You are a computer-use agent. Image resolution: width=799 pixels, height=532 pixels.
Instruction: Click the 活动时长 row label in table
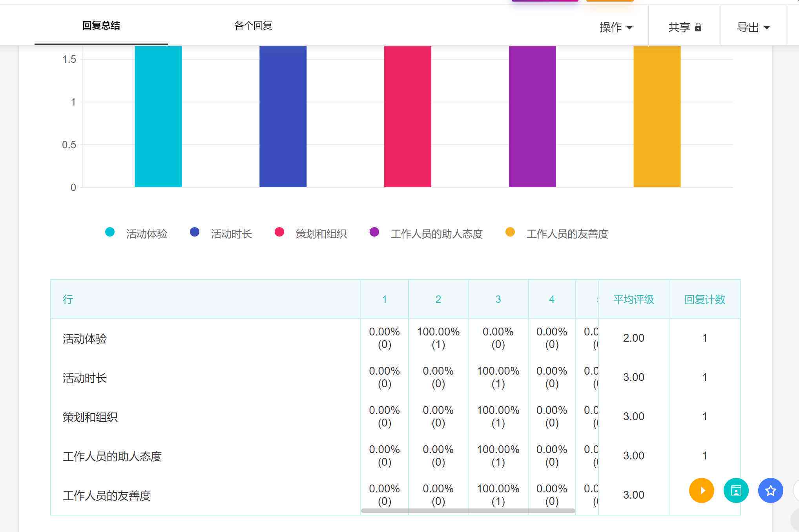point(85,378)
